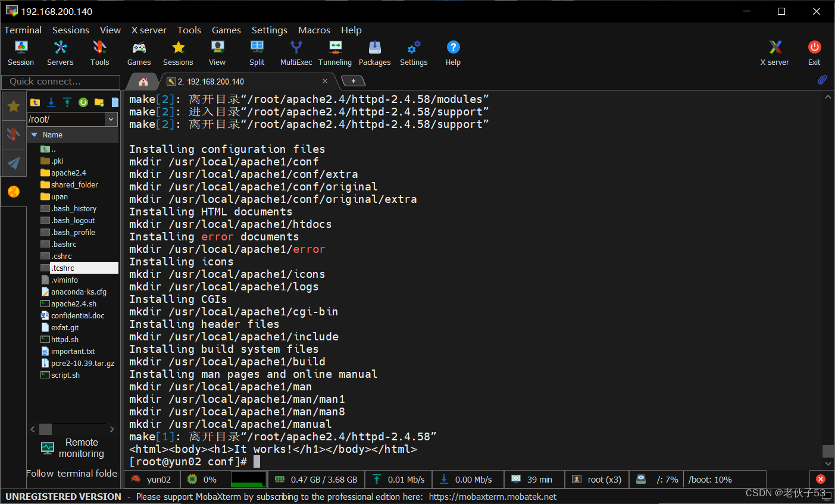Click the terminal scroll up arrow
The image size is (835, 504).
pos(828,97)
